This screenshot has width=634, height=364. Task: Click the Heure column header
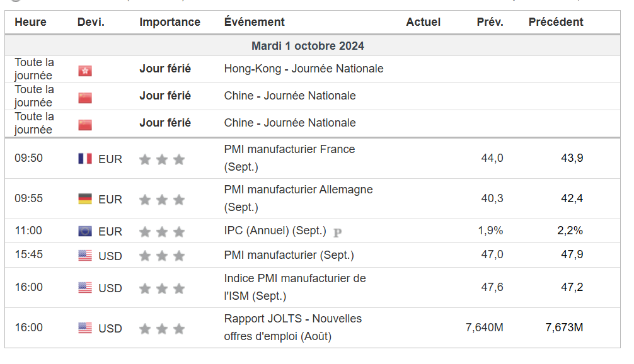[x=30, y=22]
